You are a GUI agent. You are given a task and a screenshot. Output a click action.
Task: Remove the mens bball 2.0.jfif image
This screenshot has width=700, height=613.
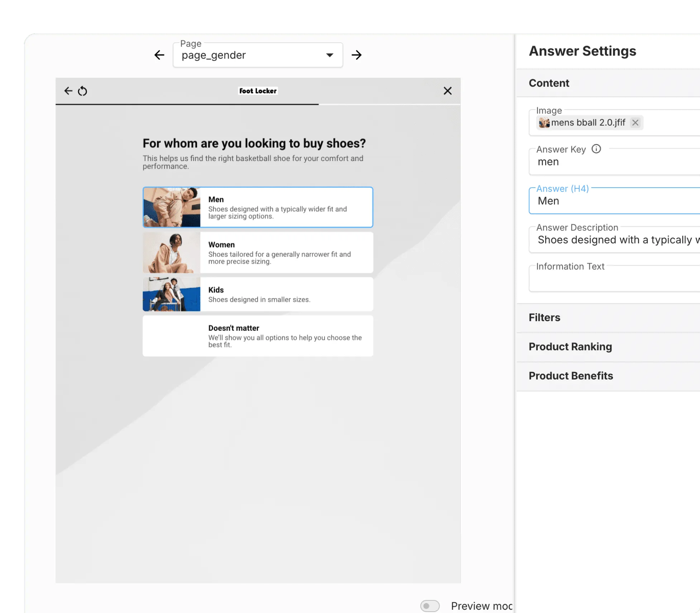tap(636, 122)
